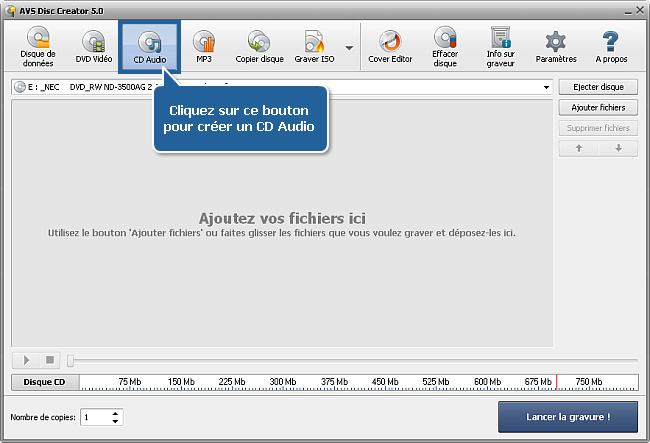
Task: Open the Disque de données mode
Action: pos(38,46)
